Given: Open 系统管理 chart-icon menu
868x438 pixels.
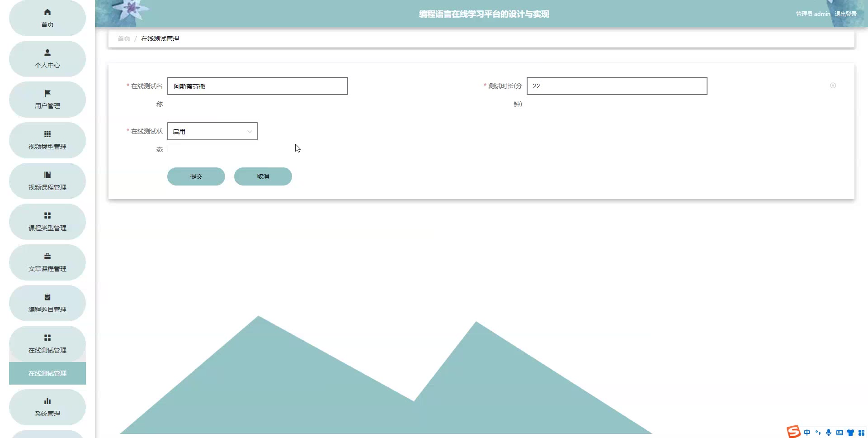Looking at the screenshot, I should (47, 407).
